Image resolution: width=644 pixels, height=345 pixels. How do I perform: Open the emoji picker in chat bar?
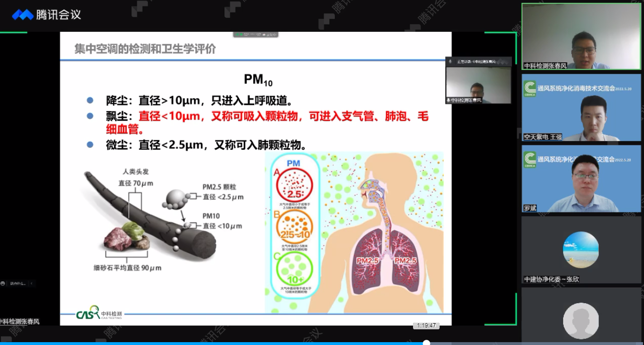click(3, 283)
